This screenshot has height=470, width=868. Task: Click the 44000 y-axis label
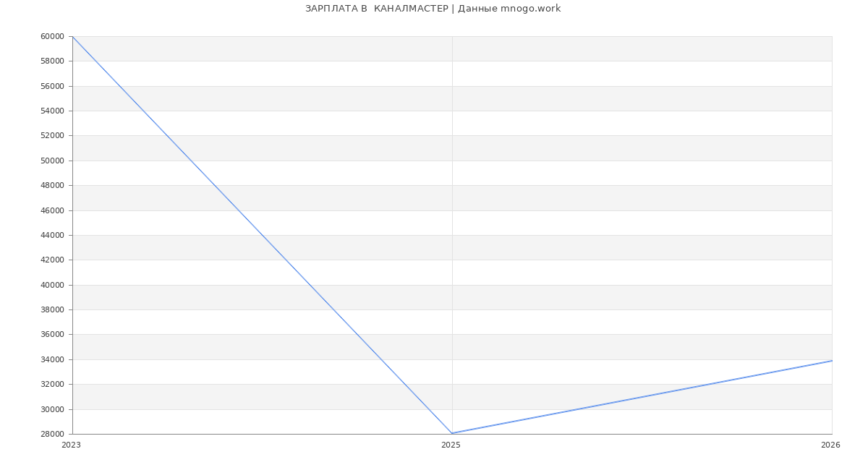click(52, 235)
